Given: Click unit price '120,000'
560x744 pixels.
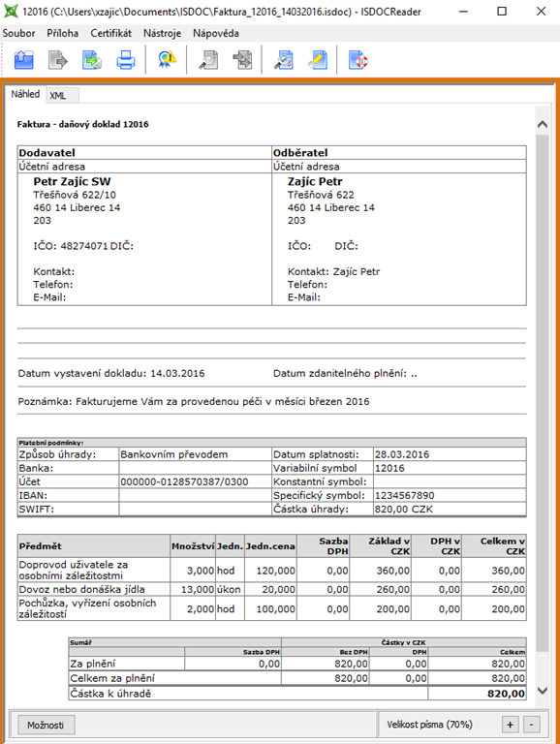Looking at the screenshot, I should point(276,571).
